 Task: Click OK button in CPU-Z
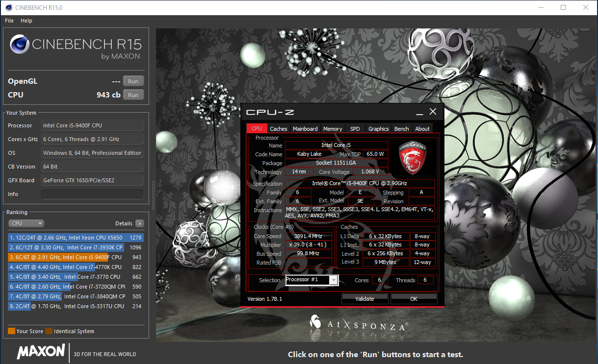[x=414, y=299]
